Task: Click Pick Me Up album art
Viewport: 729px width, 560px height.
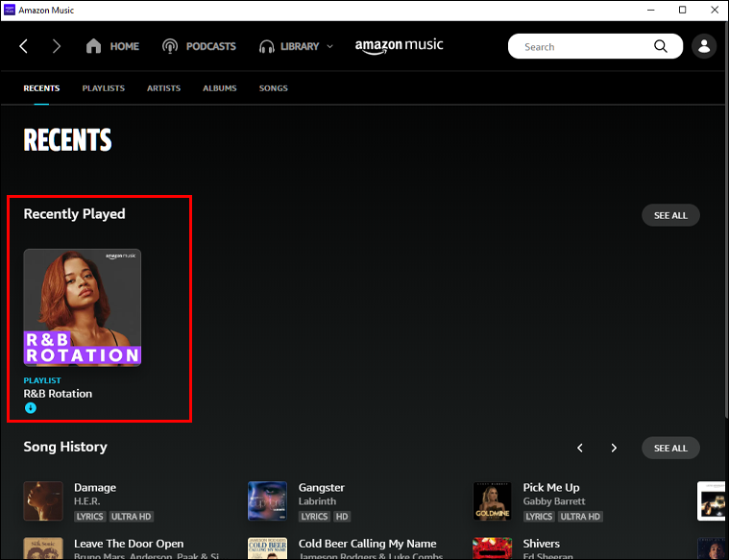Action: coord(493,501)
